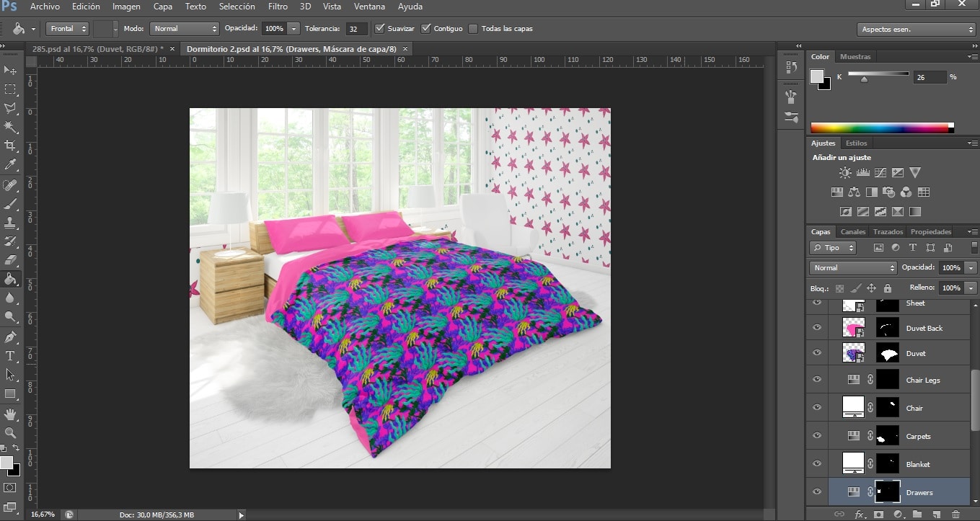Viewport: 980px width, 521px height.
Task: Add a layer mask button
Action: pyautogui.click(x=879, y=515)
